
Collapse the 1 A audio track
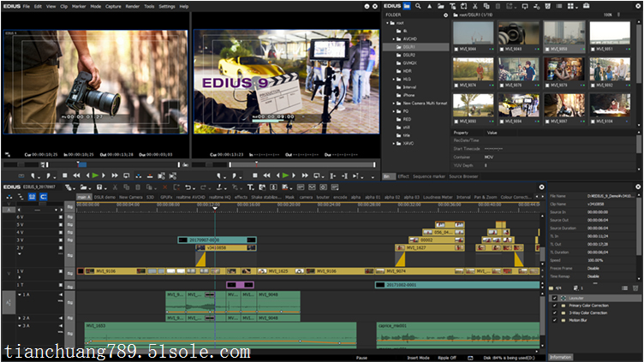pyautogui.click(x=20, y=294)
